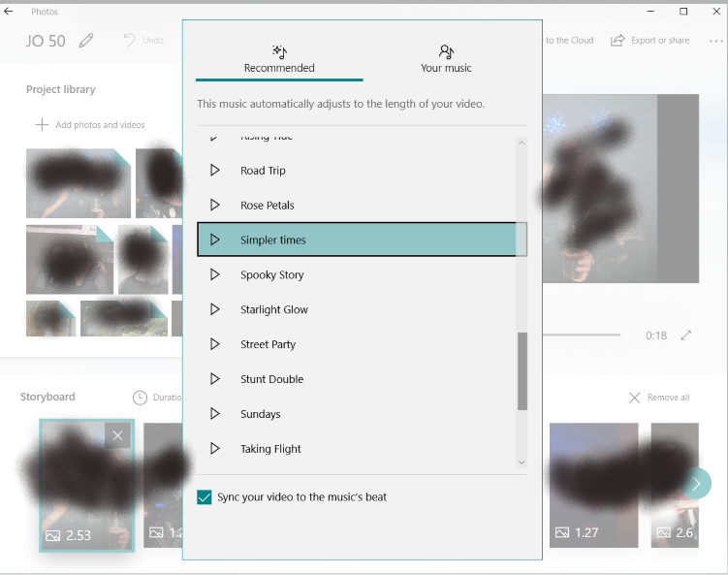Advance storyboard with the next arrow

tap(696, 484)
